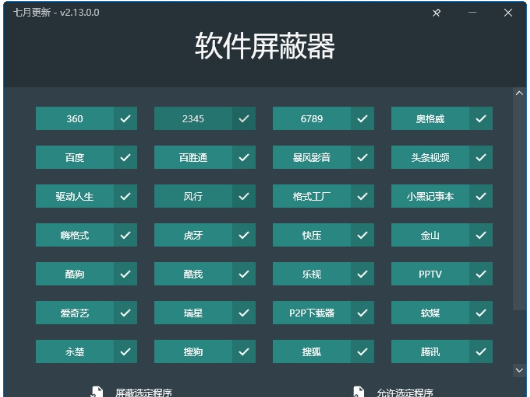Toggle the 百胜通 block option
This screenshot has width=530, height=397.
(x=205, y=157)
